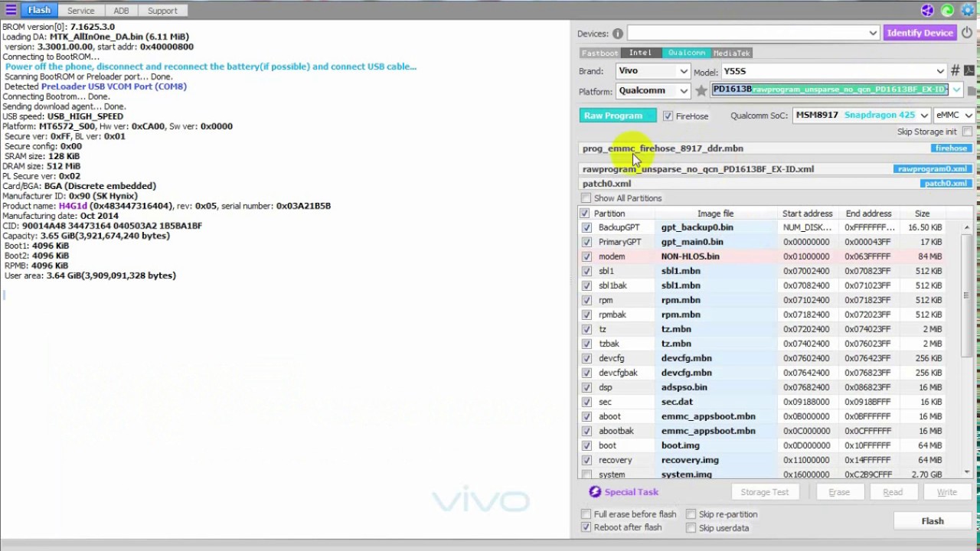Viewport: 980px width, 551px height.
Task: Expand the PD1613B firmware file dropdown
Action: (x=956, y=90)
